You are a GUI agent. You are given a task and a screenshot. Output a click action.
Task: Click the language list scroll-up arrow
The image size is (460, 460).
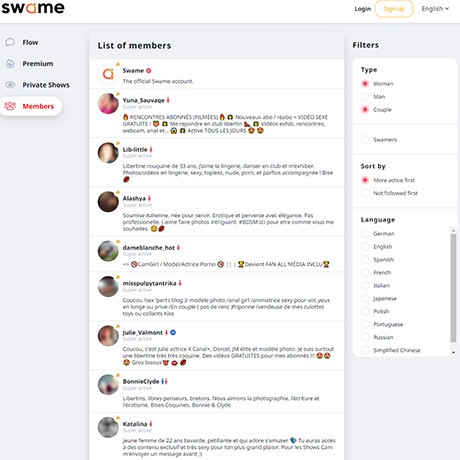click(x=453, y=230)
